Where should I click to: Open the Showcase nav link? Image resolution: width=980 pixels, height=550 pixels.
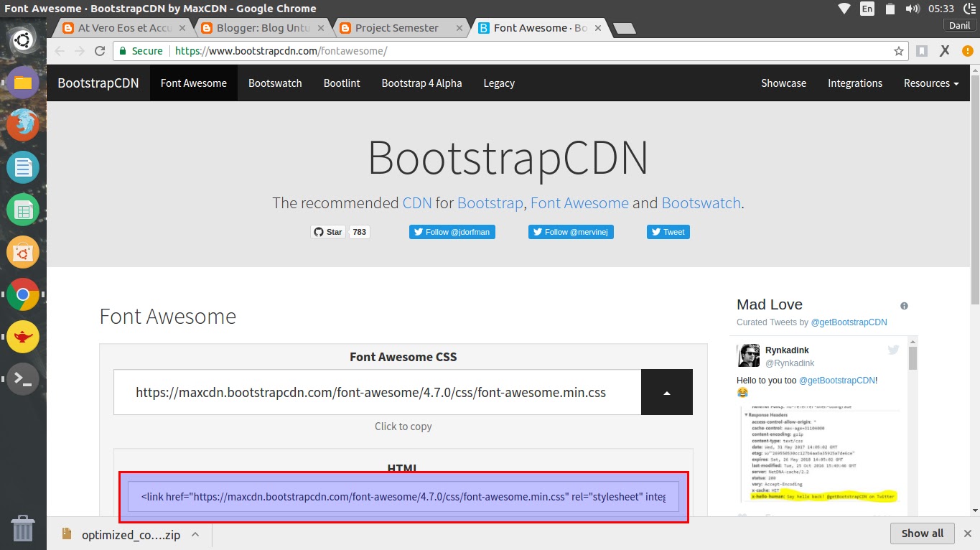point(783,83)
